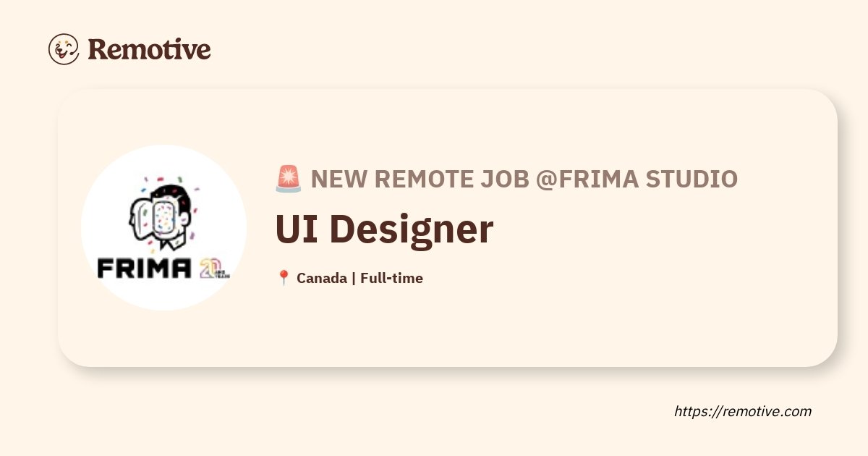This screenshot has height=456, width=868.
Task: Click the pipe separator between Canada and Full-time
Action: click(x=353, y=278)
